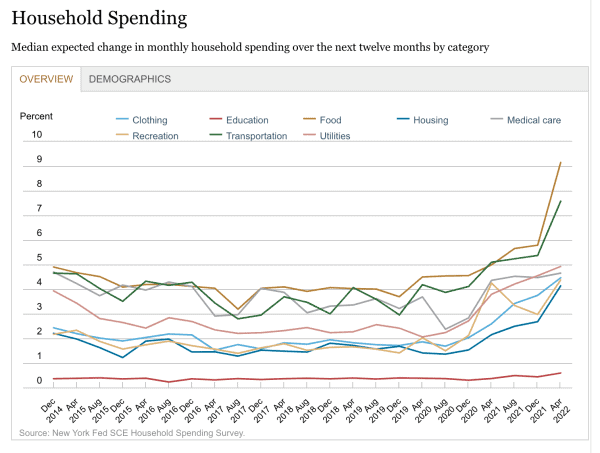Click Transportation line endpoint at Apr 2022

point(559,201)
